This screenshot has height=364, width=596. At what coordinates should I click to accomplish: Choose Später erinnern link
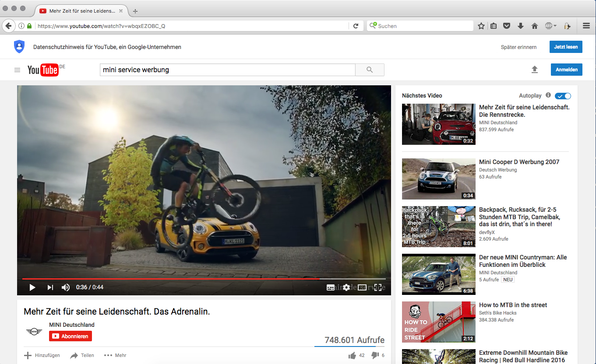[x=518, y=47]
